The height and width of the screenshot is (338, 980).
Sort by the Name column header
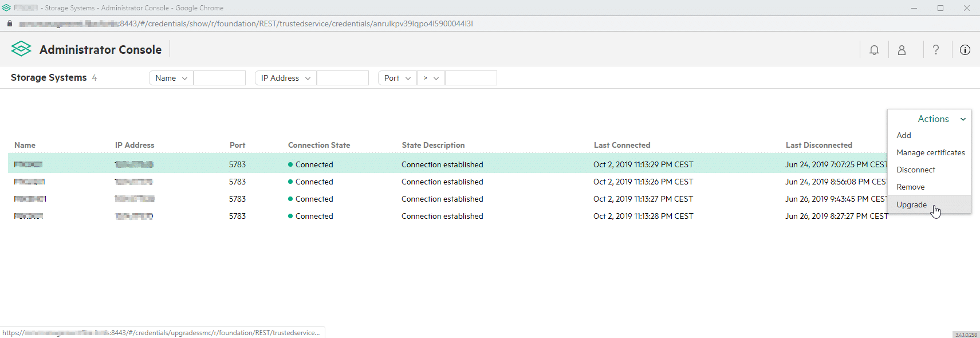tap(25, 145)
